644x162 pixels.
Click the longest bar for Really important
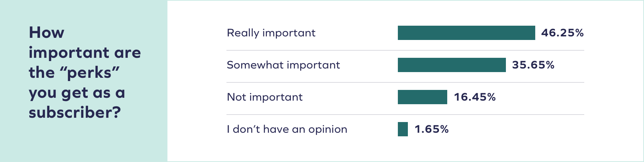point(466,33)
